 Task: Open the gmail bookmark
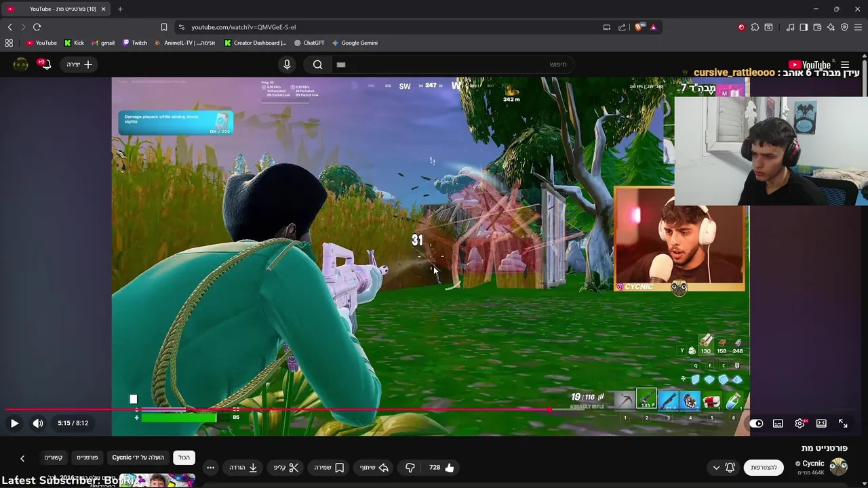pos(103,43)
